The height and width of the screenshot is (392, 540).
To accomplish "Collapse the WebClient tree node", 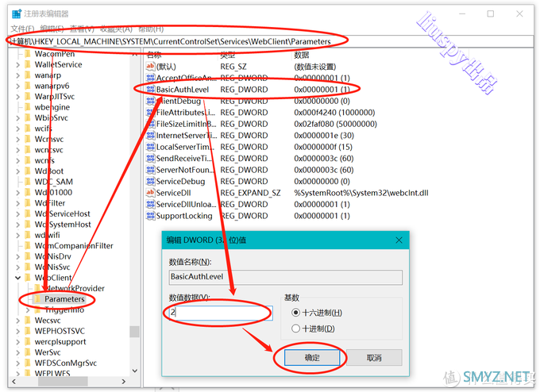I will [18, 278].
